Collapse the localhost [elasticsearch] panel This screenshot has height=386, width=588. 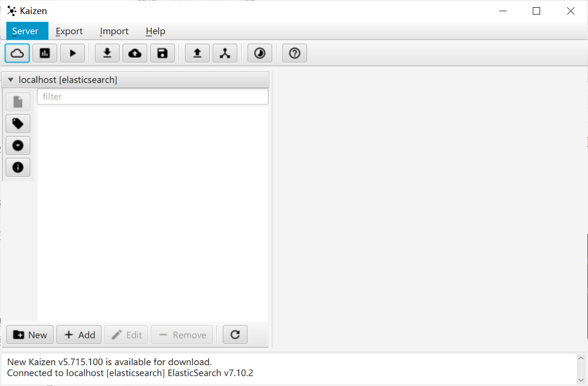11,80
